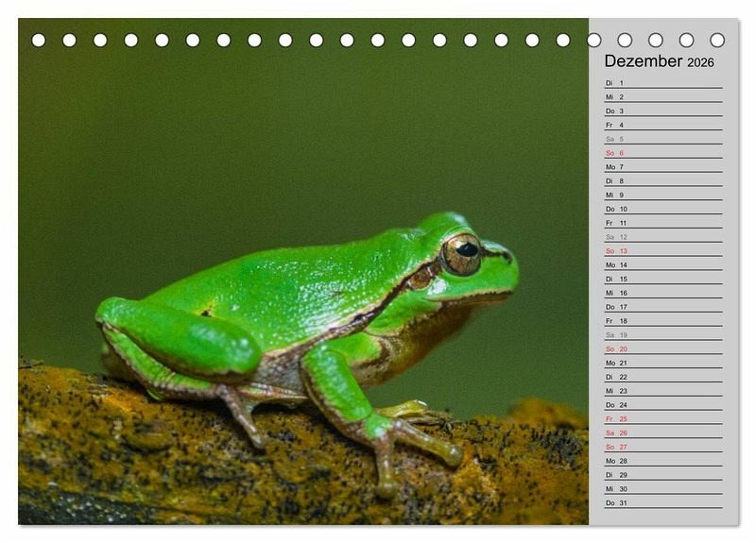Click the Do 31 last date row

point(662,502)
